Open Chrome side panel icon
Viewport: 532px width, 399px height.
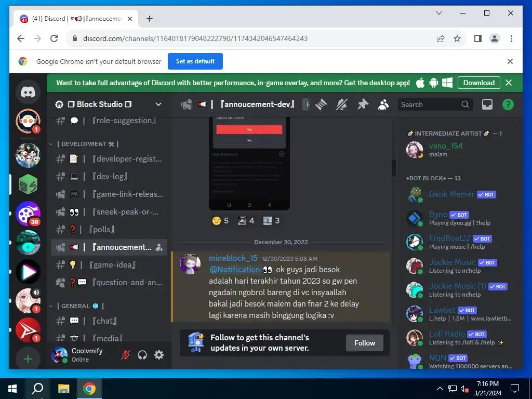pos(478,38)
